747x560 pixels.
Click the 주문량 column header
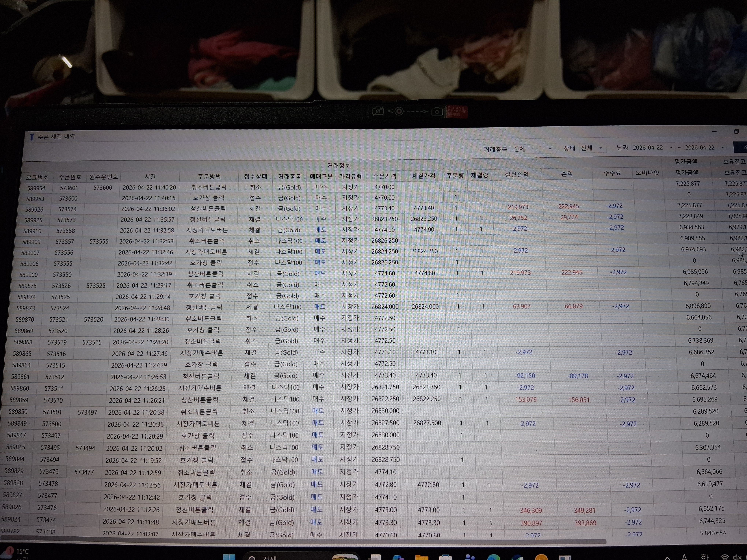click(x=455, y=175)
